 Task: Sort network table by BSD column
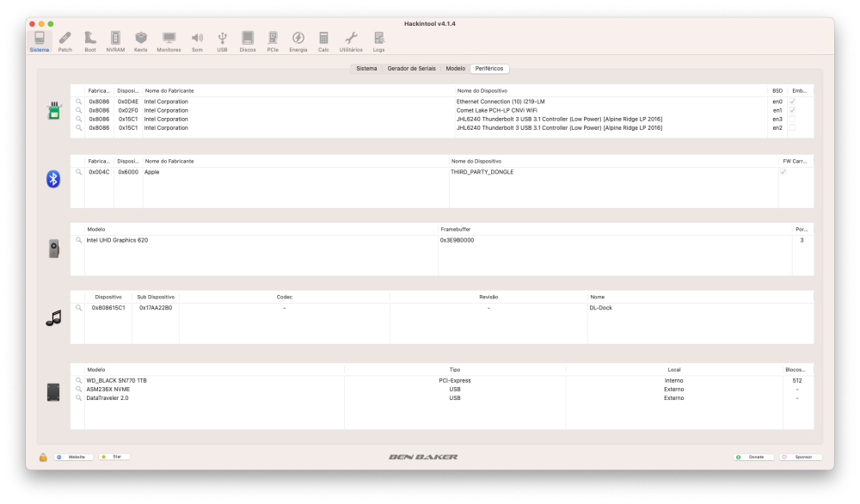coord(777,90)
